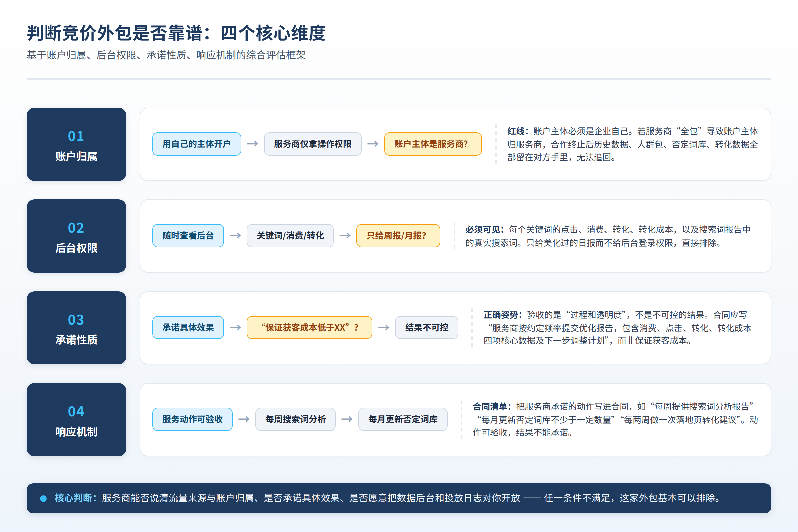Image resolution: width=798 pixels, height=532 pixels.
Task: Click the "保证获客成本低于XX"? pill
Action: coord(310,328)
